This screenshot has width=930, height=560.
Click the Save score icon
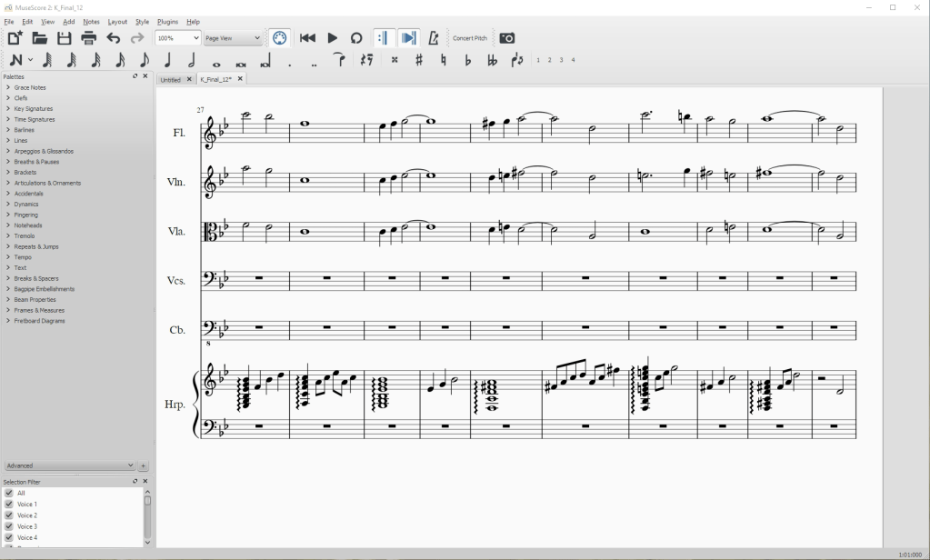(65, 38)
